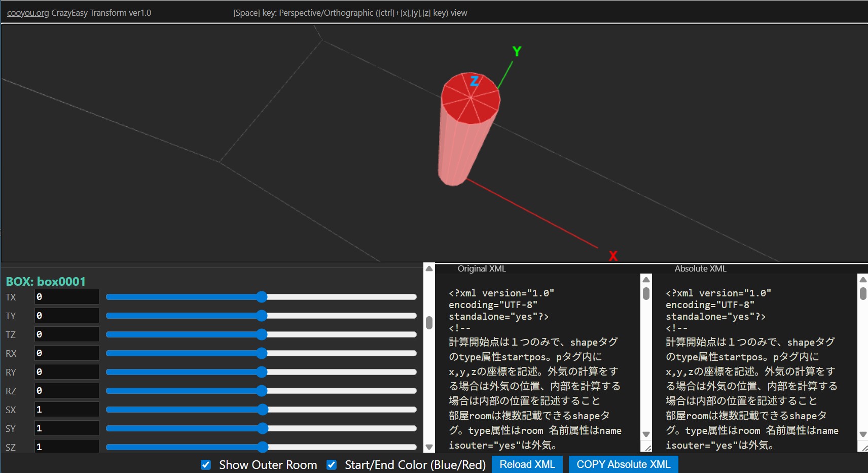
Task: Click the Reload XML button
Action: tap(527, 464)
